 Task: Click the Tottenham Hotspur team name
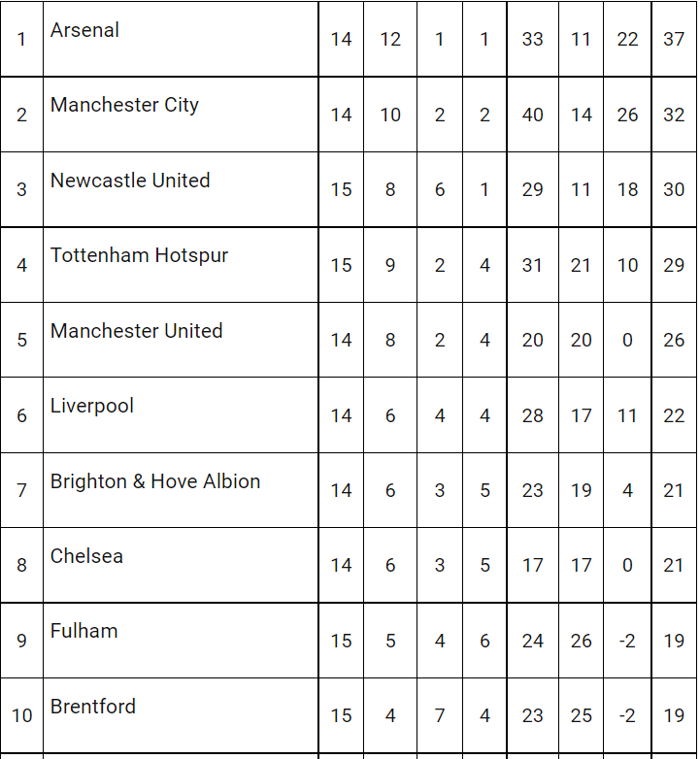[139, 255]
